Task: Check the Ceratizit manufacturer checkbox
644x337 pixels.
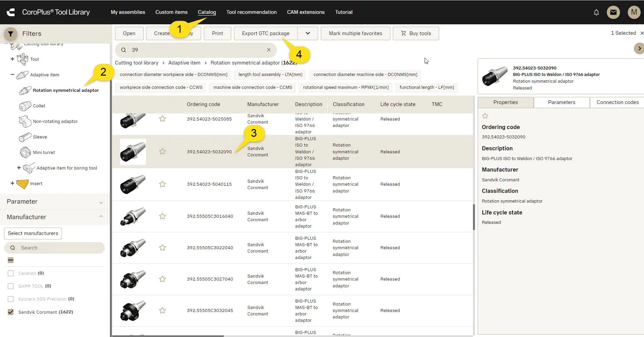Action: 11,274
